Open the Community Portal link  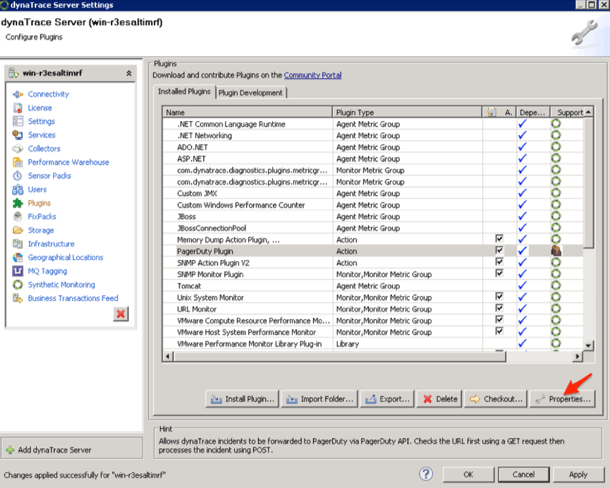point(314,74)
